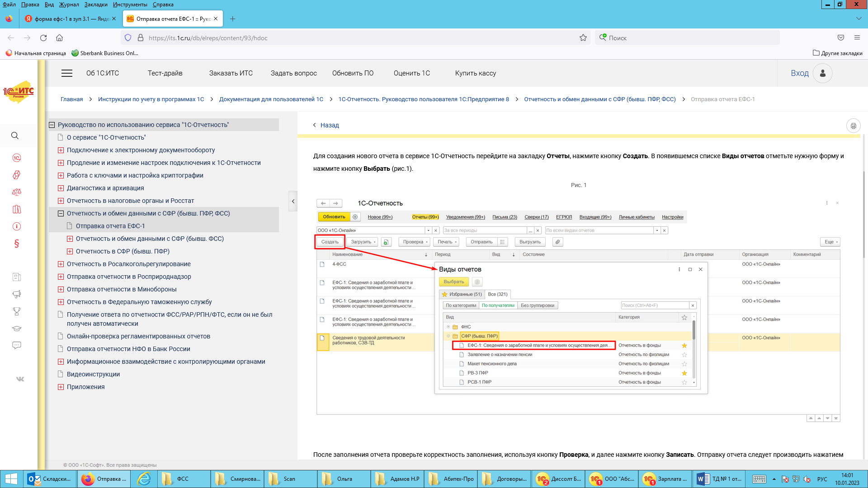Open the graduation cap sidebar icon

point(17,328)
